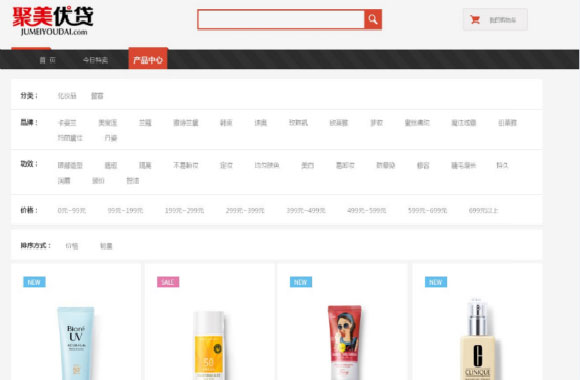Choose the second option beside 化妆品

[x=97, y=96]
